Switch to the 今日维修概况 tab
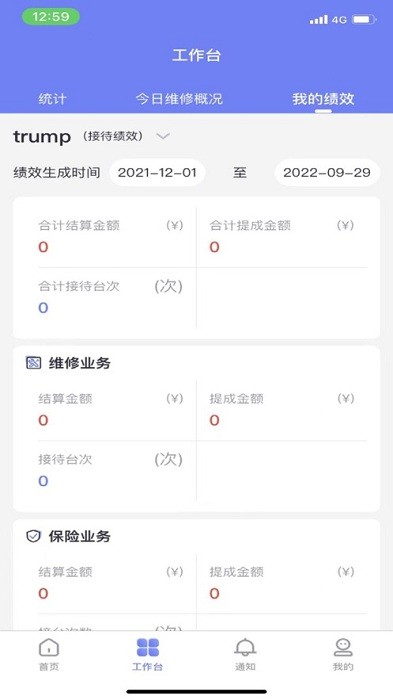This screenshot has width=393, height=700. pos(179,99)
